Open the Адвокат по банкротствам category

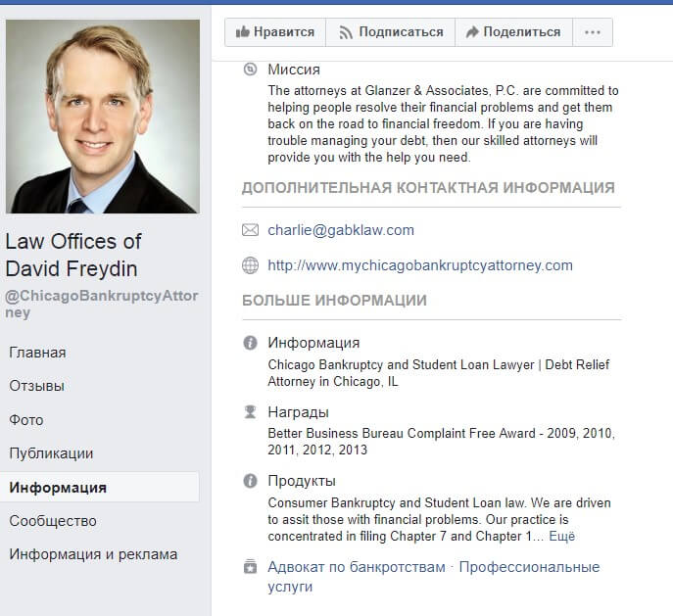[x=357, y=567]
